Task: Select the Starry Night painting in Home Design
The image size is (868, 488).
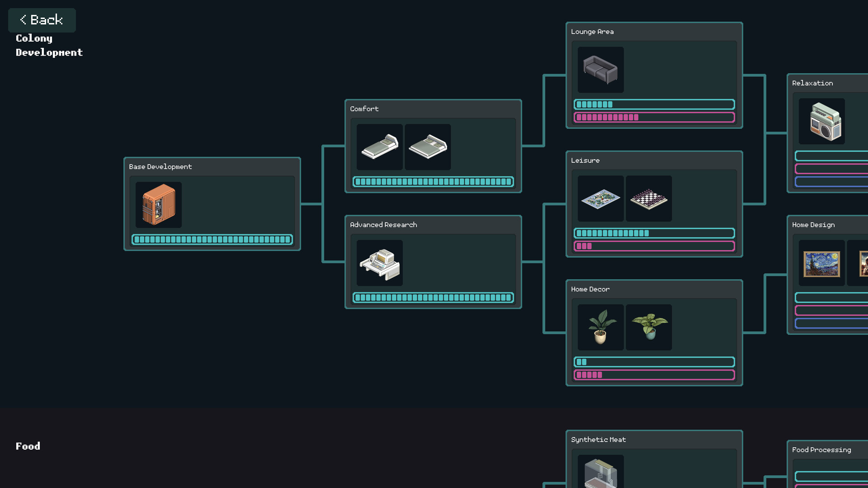Action: 821,263
